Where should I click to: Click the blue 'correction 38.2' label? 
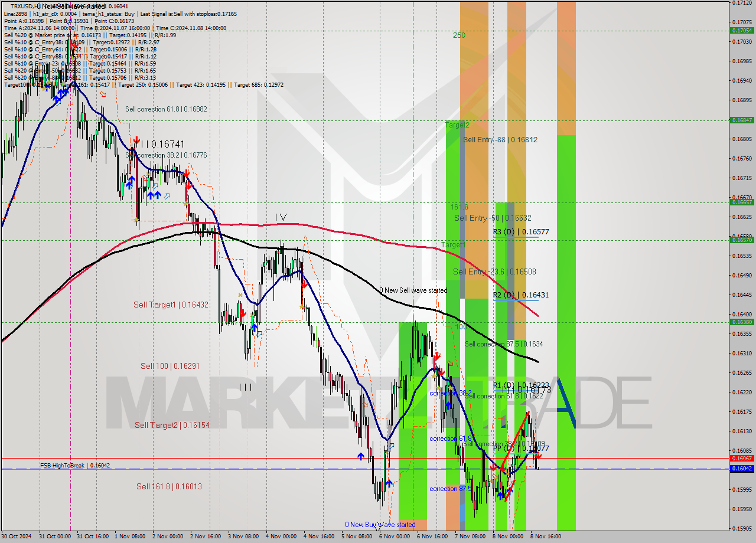[x=449, y=393]
